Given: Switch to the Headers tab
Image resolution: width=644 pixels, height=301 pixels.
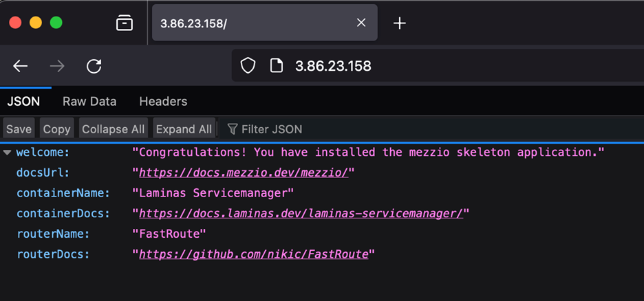Looking at the screenshot, I should [x=163, y=101].
